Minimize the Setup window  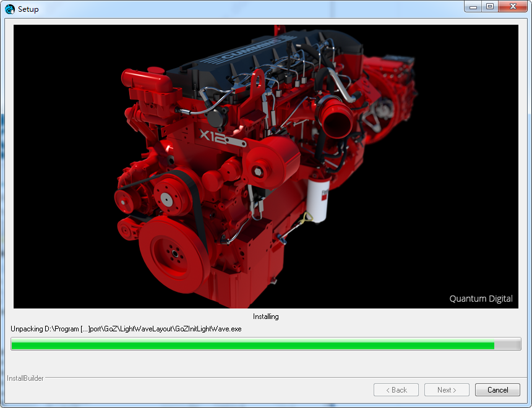coord(473,6)
